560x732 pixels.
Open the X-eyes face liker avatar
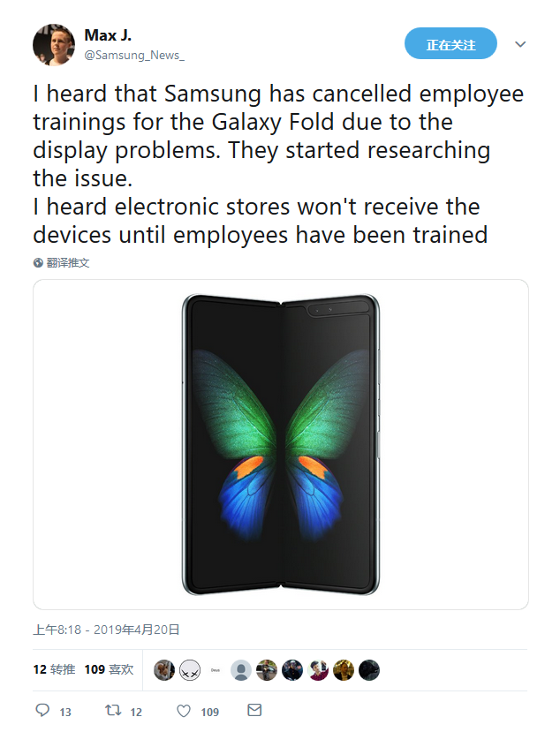(x=190, y=670)
